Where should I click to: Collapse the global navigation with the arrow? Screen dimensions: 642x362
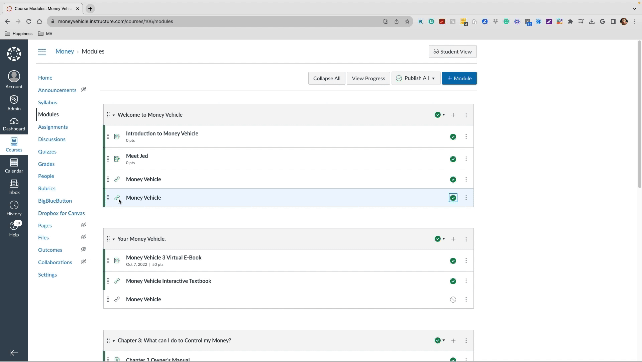(14, 353)
